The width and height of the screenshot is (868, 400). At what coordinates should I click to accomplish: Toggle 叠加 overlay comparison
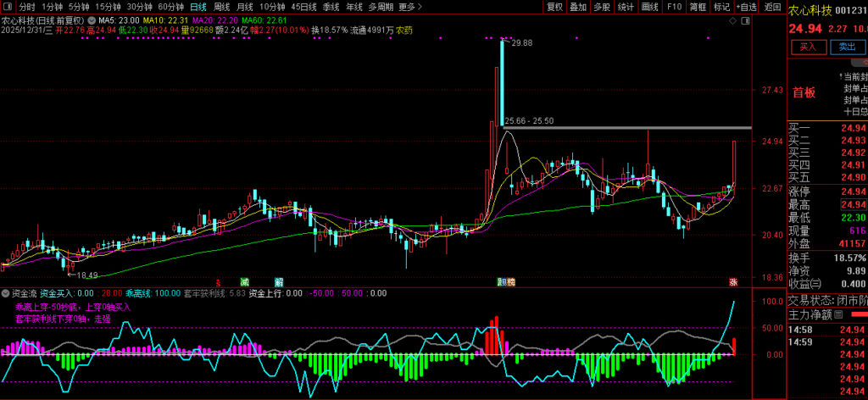(578, 7)
